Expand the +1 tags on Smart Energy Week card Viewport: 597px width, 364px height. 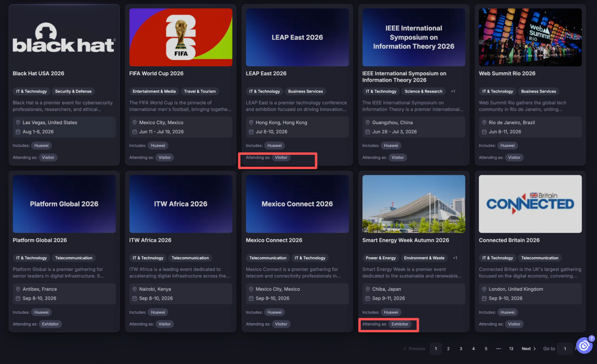(x=455, y=258)
